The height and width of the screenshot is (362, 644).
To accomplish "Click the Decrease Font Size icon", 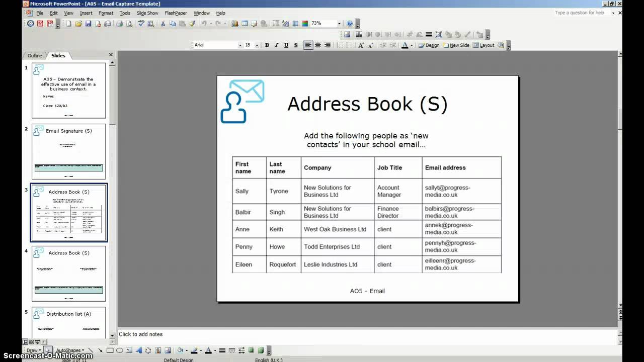I will (370, 45).
